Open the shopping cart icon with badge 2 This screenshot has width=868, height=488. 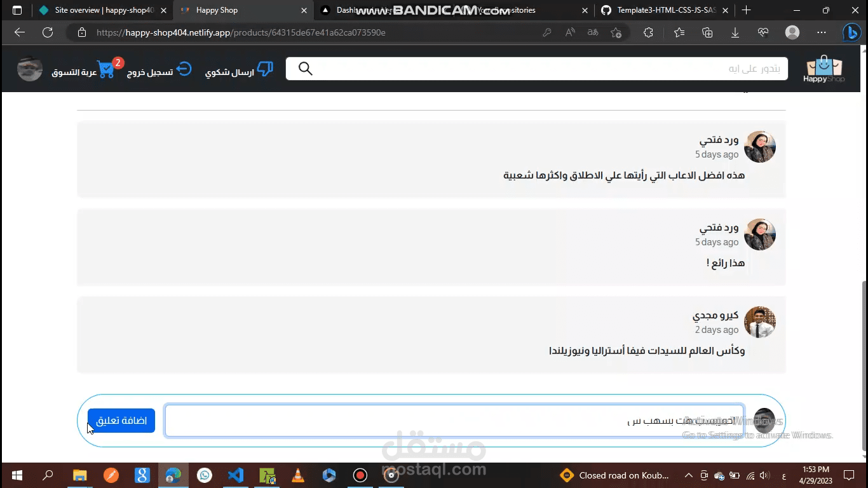click(106, 69)
